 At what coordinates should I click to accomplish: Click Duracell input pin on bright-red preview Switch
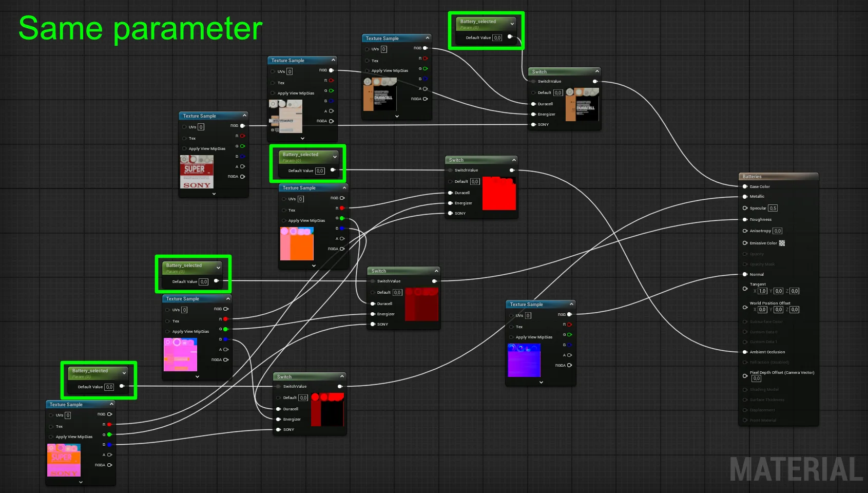[450, 193]
